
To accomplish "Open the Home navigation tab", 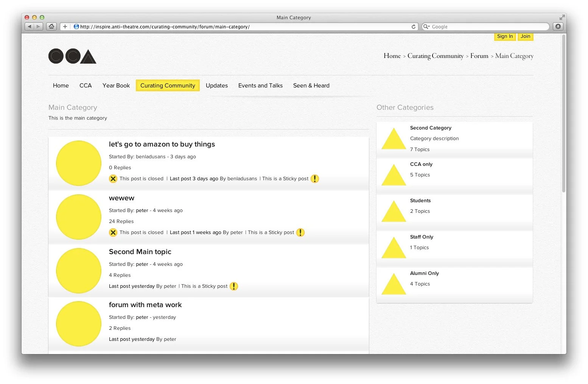I will (61, 86).
